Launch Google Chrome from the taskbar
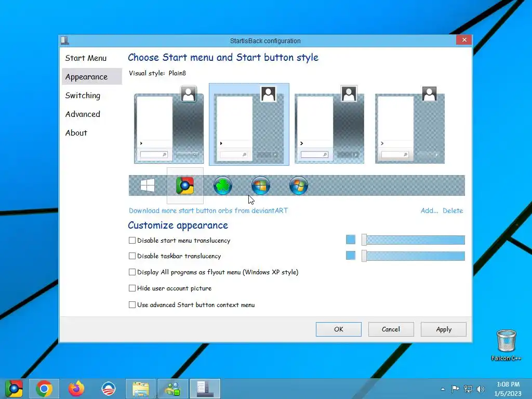This screenshot has height=399, width=532. coord(44,389)
